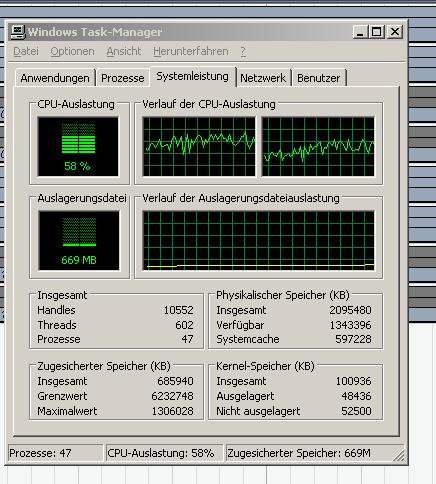Click the CPU-Auslastung 58 % gauge
The width and height of the screenshot is (436, 484).
[78, 146]
